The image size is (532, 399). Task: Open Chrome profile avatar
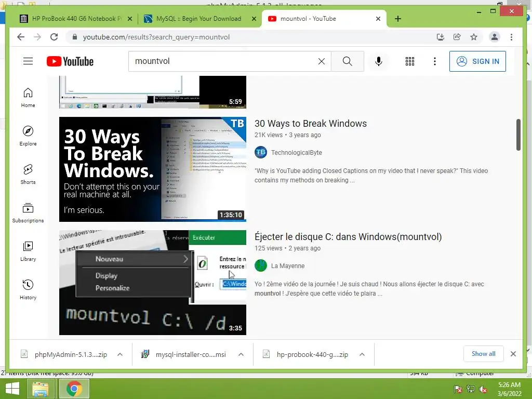pyautogui.click(x=495, y=37)
